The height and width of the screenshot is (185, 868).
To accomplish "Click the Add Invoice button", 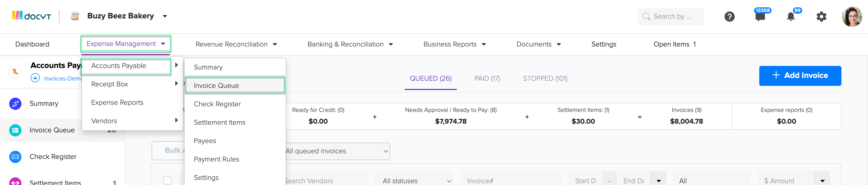I will click(800, 76).
